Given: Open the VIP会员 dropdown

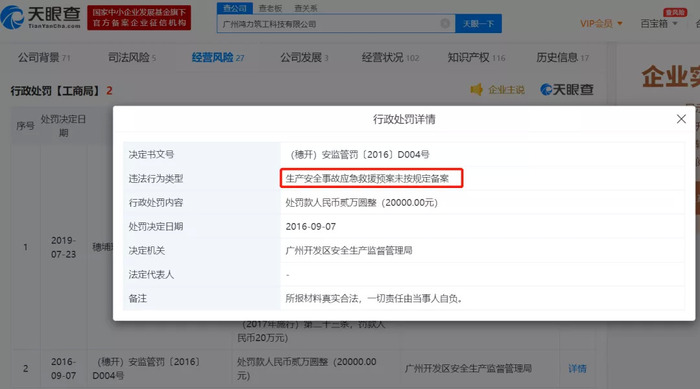Looking at the screenshot, I should click(601, 24).
